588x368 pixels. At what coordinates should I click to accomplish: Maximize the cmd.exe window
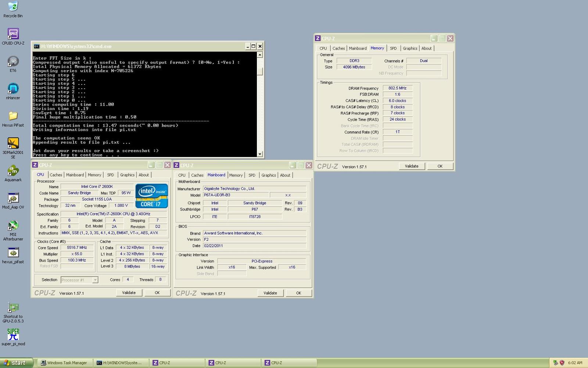(x=254, y=46)
